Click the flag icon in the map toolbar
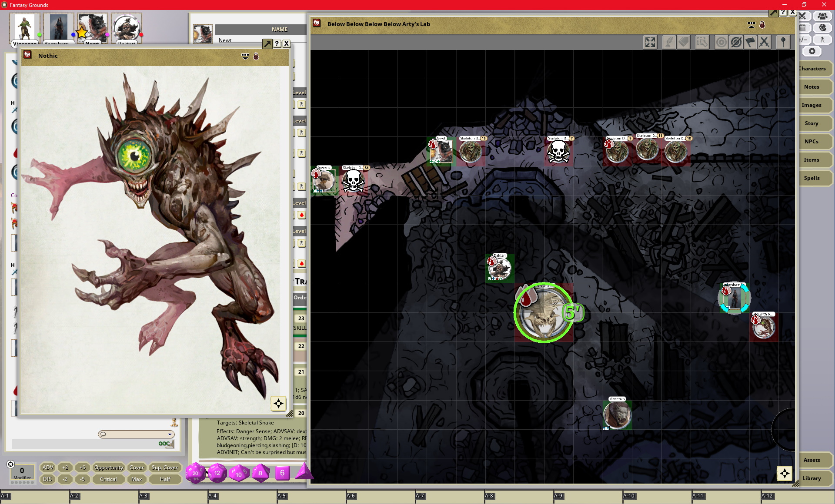835x504 pixels. coord(750,42)
